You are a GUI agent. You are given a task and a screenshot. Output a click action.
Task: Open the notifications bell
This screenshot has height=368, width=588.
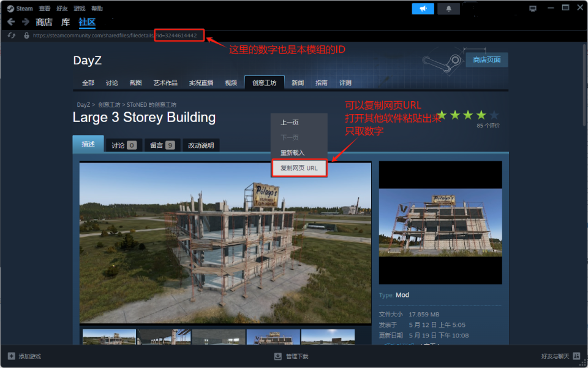pyautogui.click(x=449, y=9)
